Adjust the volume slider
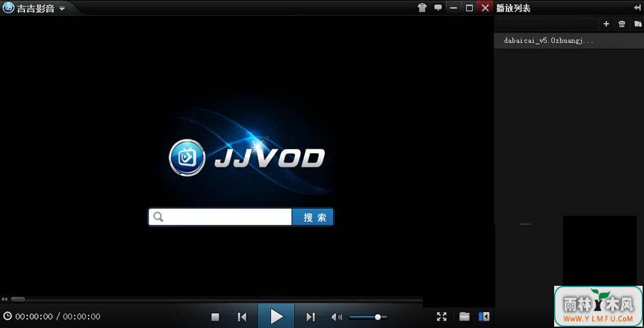 coord(368,317)
